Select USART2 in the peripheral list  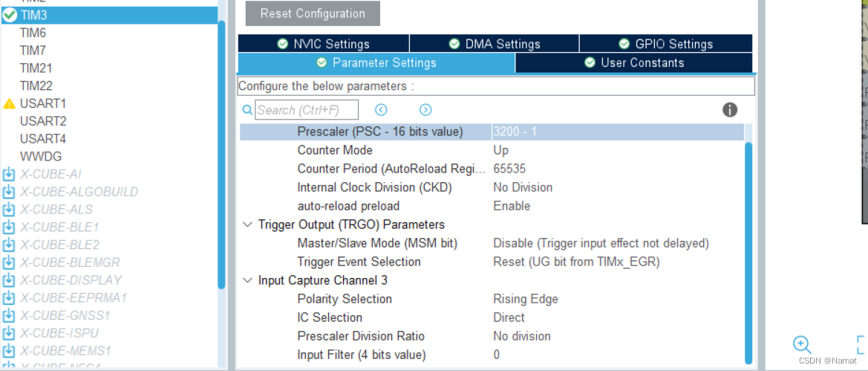43,121
